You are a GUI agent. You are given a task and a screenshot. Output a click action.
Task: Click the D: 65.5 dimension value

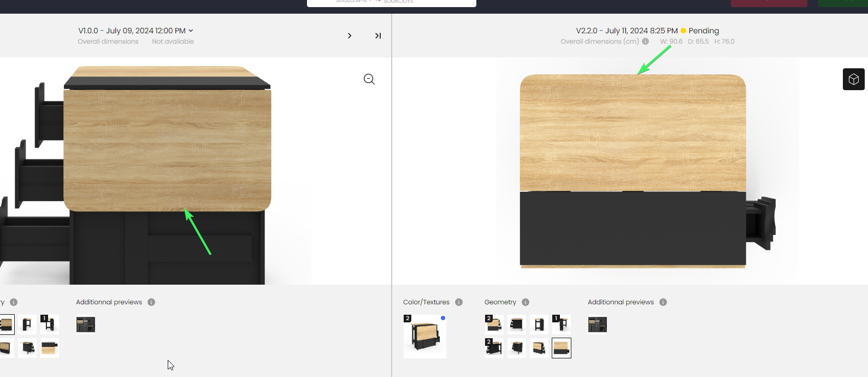pyautogui.click(x=698, y=42)
